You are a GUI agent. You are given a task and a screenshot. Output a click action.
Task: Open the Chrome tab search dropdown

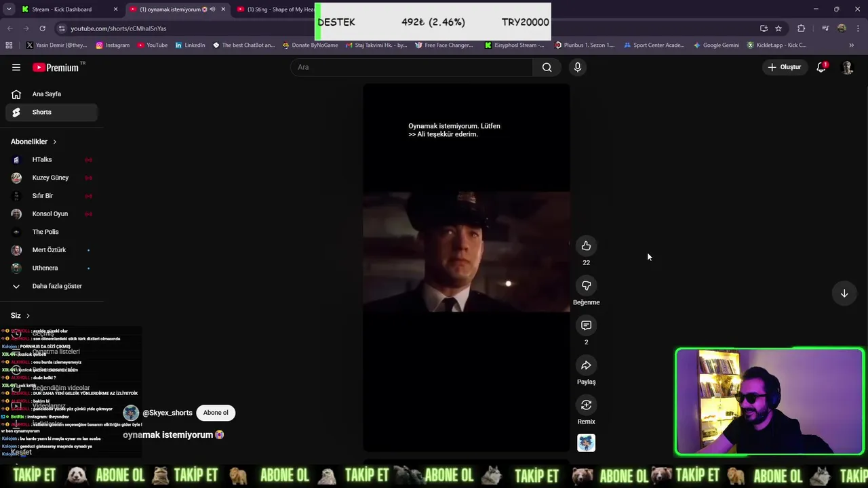(9, 9)
